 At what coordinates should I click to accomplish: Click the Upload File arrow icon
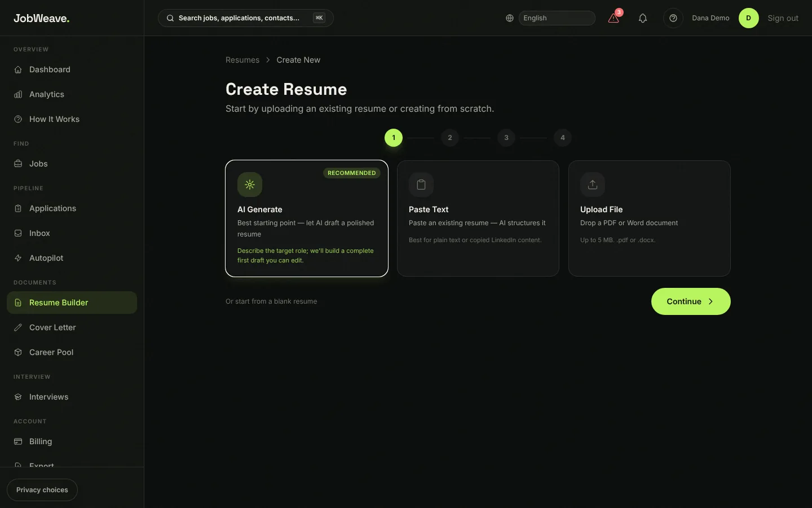tap(593, 185)
